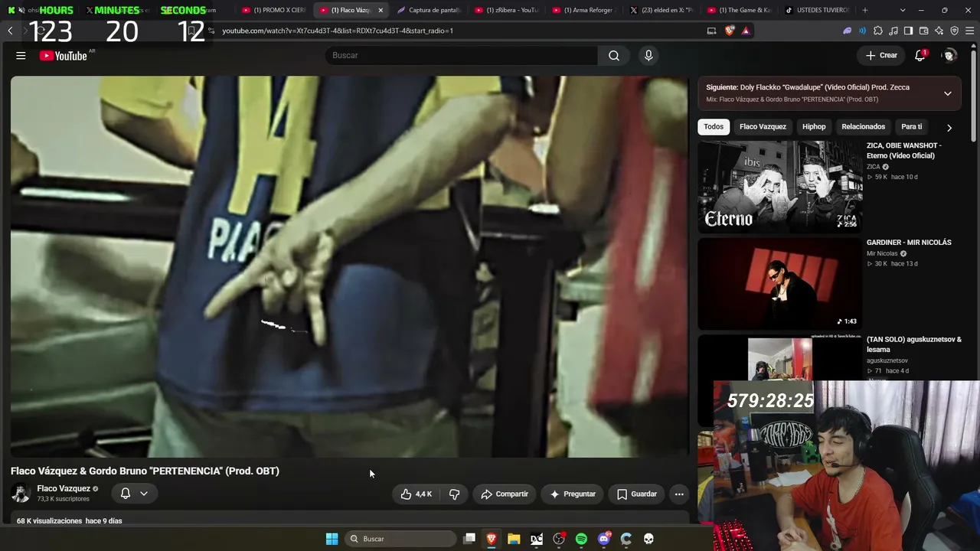Show more filter chips with right arrow
This screenshot has width=980, height=551.
point(949,127)
